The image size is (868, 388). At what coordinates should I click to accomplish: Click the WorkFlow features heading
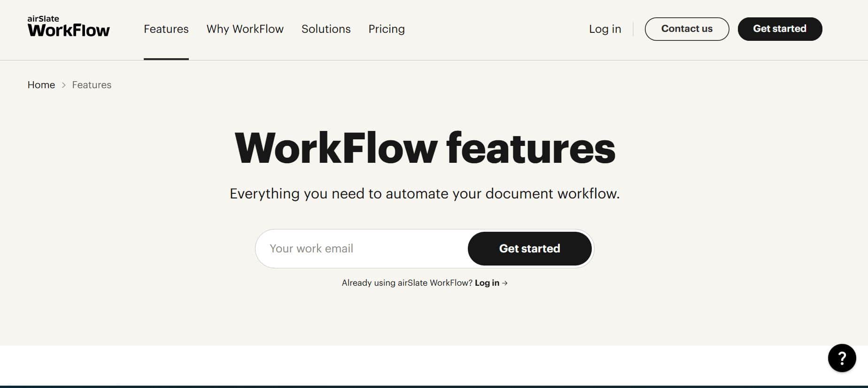425,148
